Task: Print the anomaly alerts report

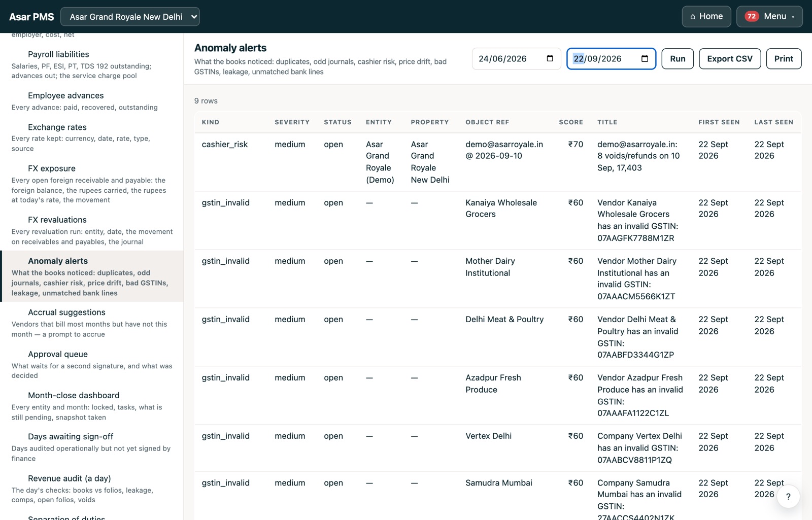Action: pyautogui.click(x=784, y=59)
